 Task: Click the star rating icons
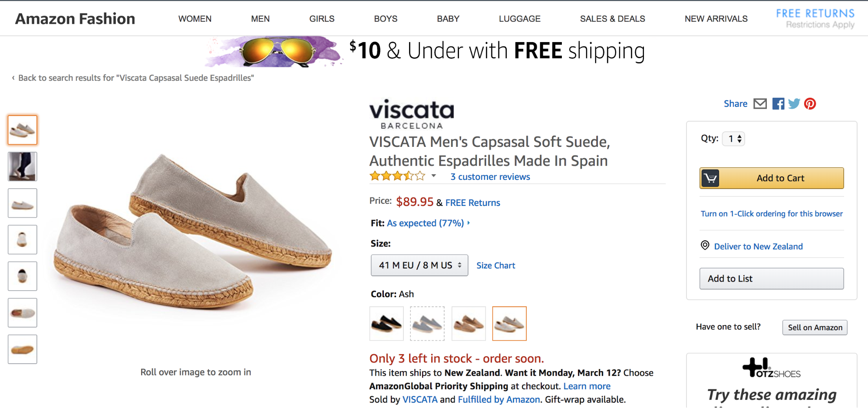(397, 176)
